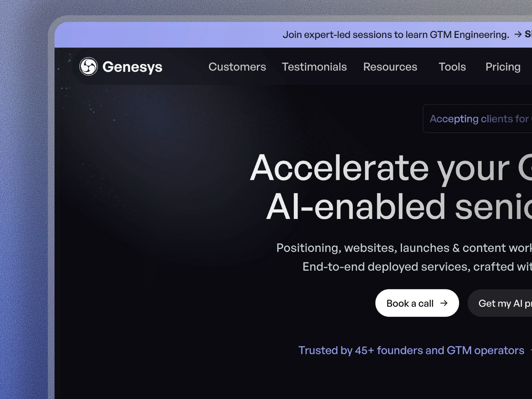This screenshot has width=532, height=399.
Task: Click the Genesys swirl logo icon
Action: click(x=88, y=66)
